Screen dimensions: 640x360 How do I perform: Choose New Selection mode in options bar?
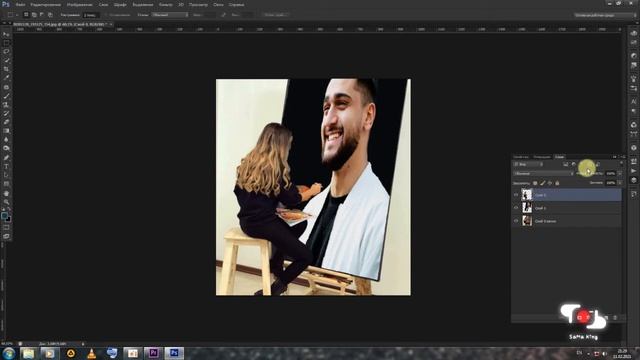26,15
